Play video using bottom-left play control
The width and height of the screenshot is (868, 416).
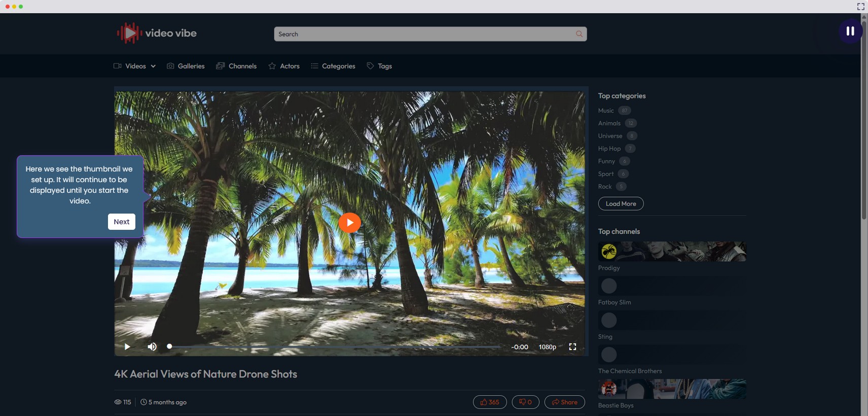pyautogui.click(x=127, y=347)
